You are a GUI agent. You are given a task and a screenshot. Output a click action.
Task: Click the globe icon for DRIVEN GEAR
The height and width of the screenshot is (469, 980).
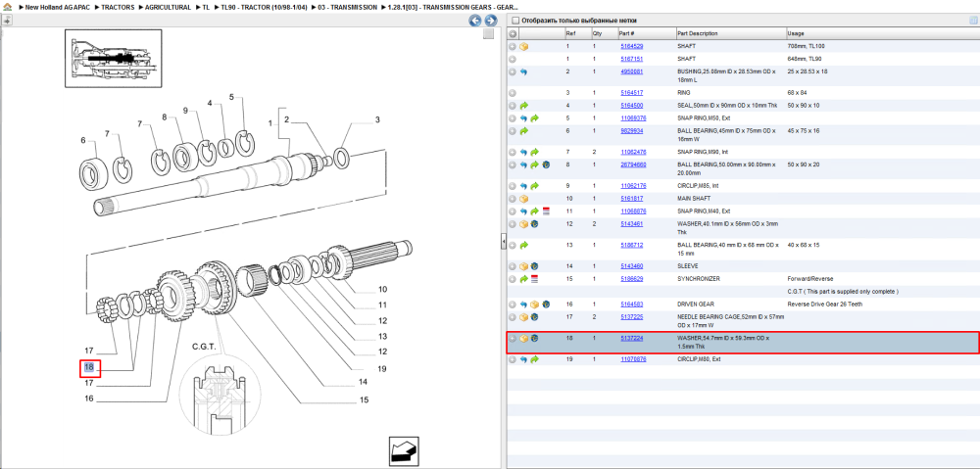click(545, 305)
